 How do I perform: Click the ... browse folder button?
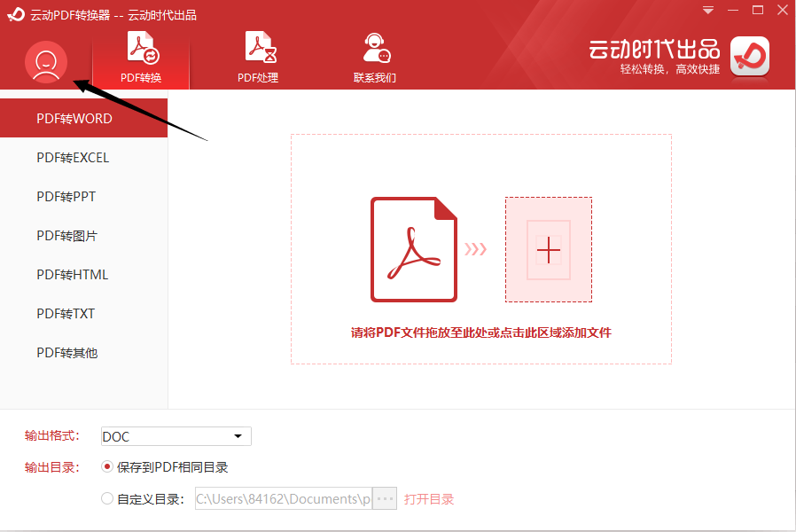(x=384, y=498)
